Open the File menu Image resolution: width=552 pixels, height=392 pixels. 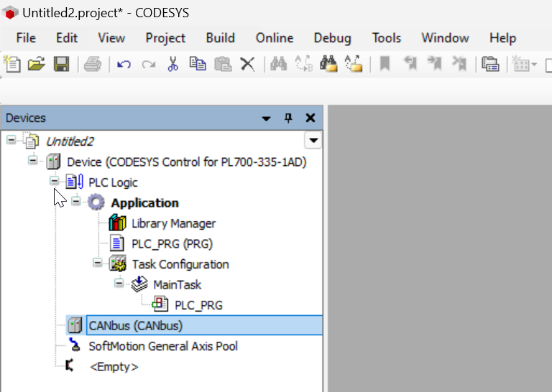26,38
